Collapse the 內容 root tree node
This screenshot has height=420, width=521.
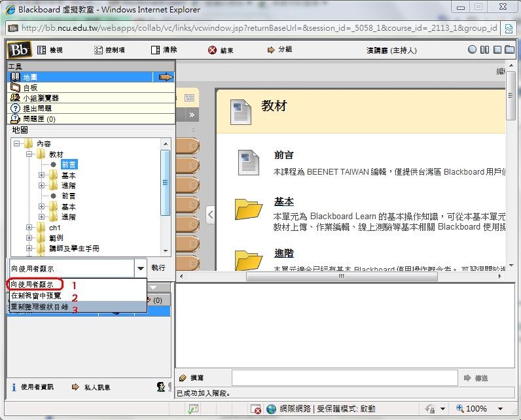(x=18, y=144)
